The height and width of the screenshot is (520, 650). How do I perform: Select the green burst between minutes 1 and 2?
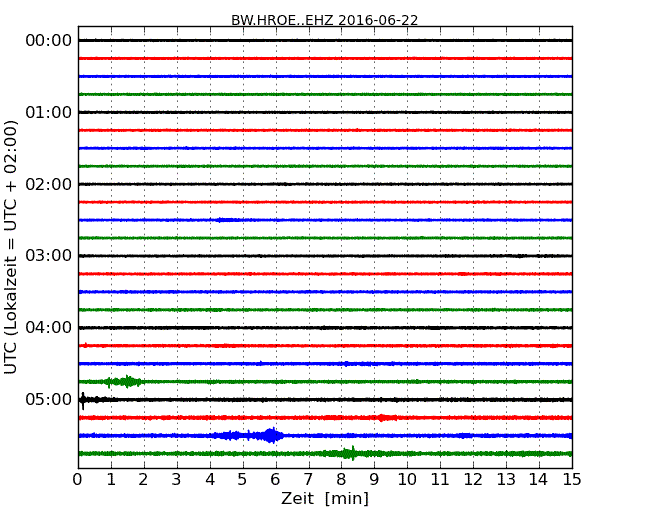tap(124, 381)
